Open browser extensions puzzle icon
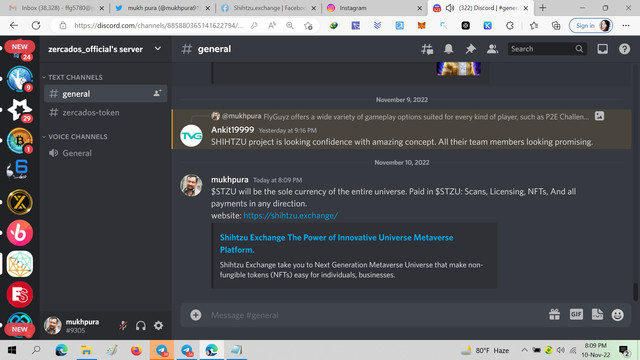The width and height of the screenshot is (640, 360). point(509,25)
